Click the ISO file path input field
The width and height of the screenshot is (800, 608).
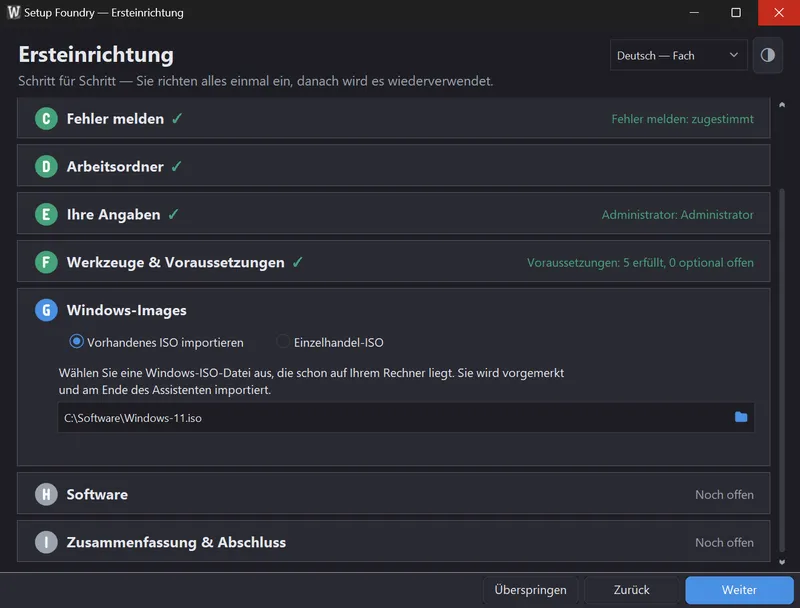(406, 418)
